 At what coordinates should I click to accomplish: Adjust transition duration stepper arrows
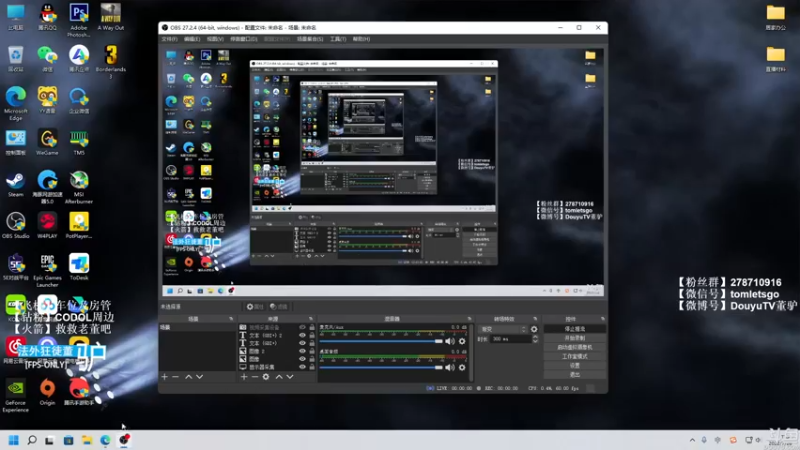coord(535,339)
